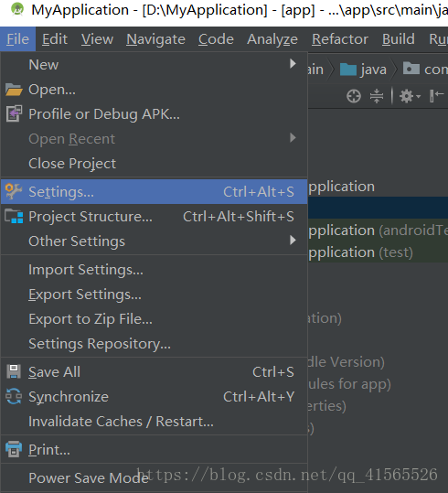Choose Close Project
Image resolution: width=448 pixels, height=493 pixels.
click(154, 164)
